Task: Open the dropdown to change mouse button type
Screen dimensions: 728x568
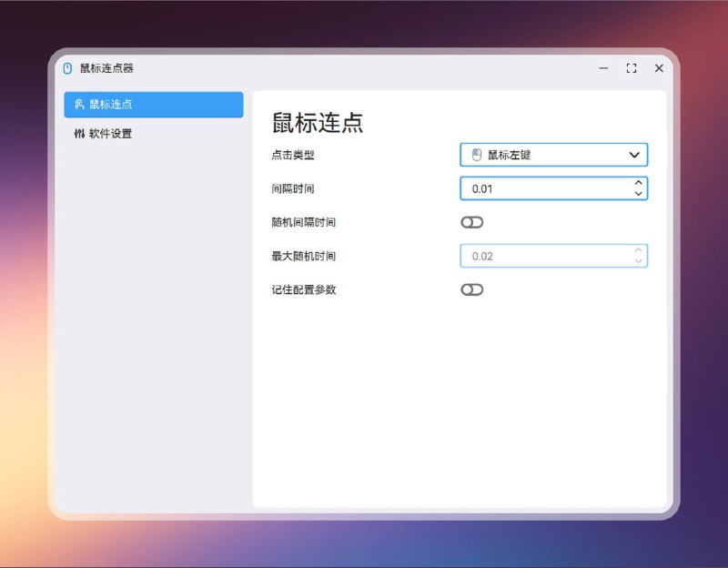Action: pos(553,155)
